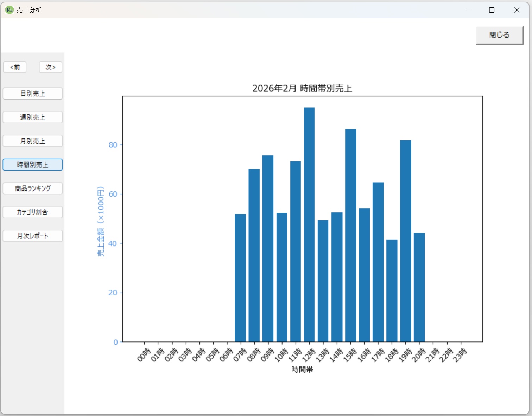
Task: Click the 07時 bar in chart
Action: point(240,278)
